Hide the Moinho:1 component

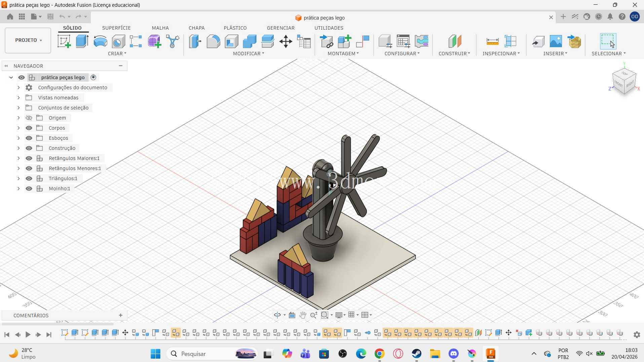(x=29, y=189)
